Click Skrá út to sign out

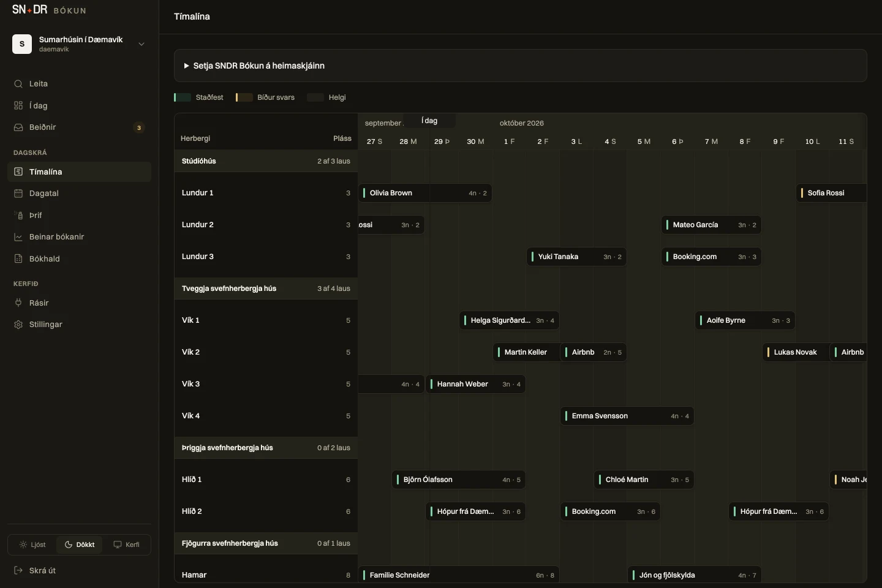[79, 571]
